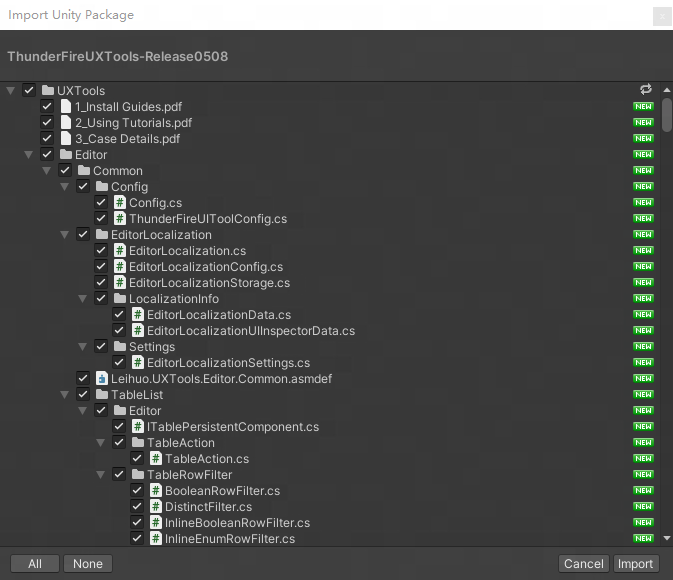Click the All button
Image resolution: width=673 pixels, height=580 pixels.
[x=35, y=564]
